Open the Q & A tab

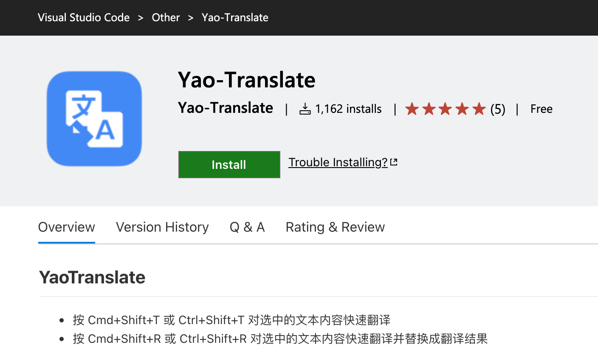247,227
